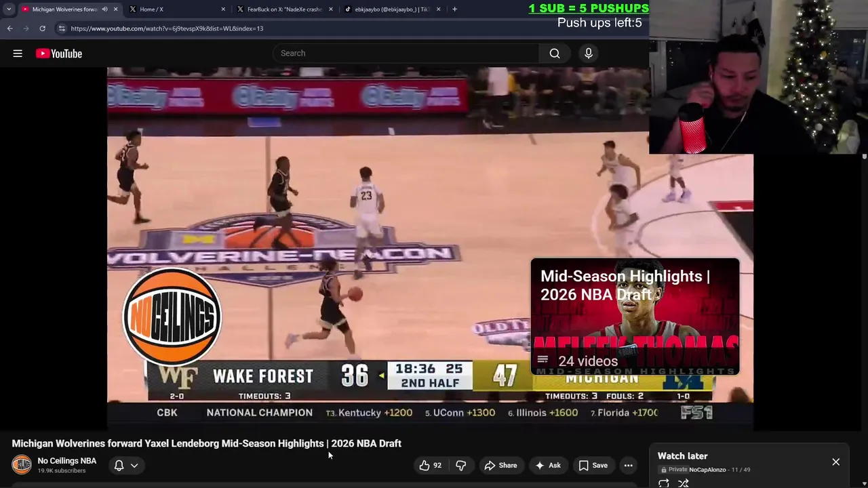Start voice search with the microphone
The width and height of the screenshot is (868, 488).
589,54
